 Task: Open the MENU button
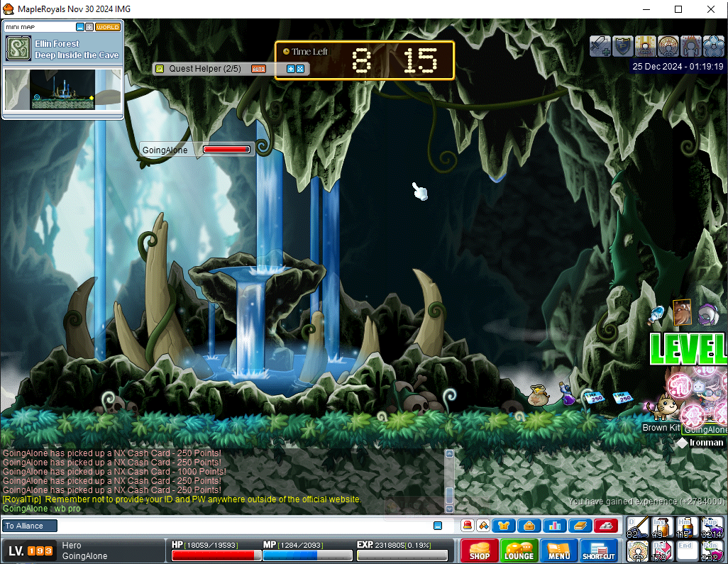pyautogui.click(x=558, y=551)
